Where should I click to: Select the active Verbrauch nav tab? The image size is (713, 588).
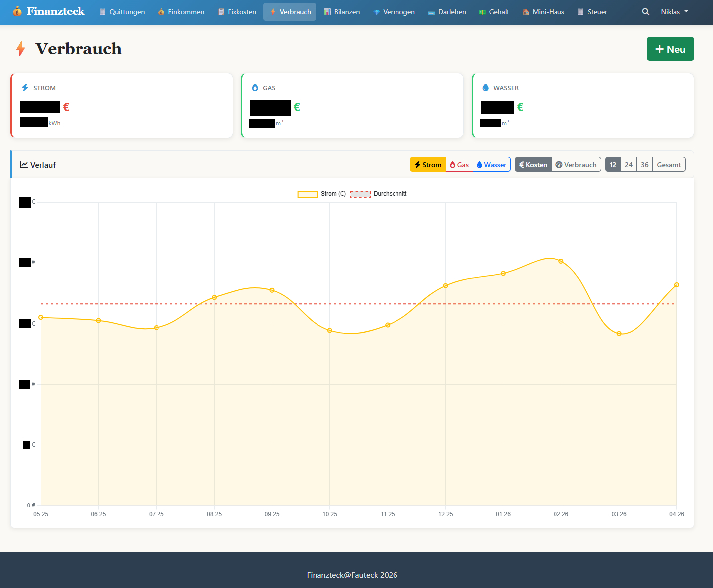(290, 12)
